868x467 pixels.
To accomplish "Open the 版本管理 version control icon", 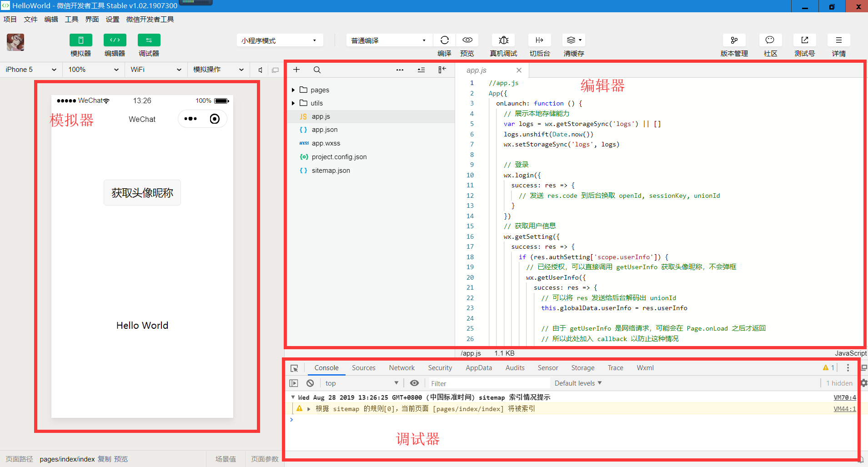I will pos(734,40).
